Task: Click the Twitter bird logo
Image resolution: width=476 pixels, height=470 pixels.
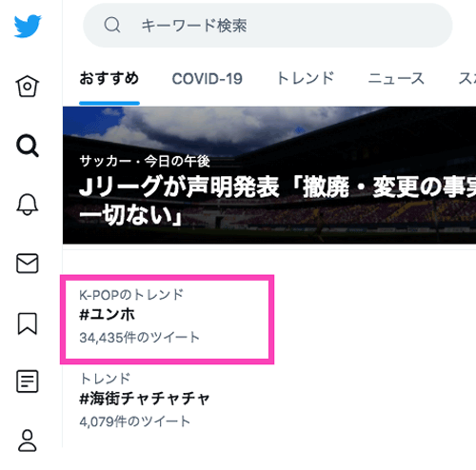Action: point(28,26)
